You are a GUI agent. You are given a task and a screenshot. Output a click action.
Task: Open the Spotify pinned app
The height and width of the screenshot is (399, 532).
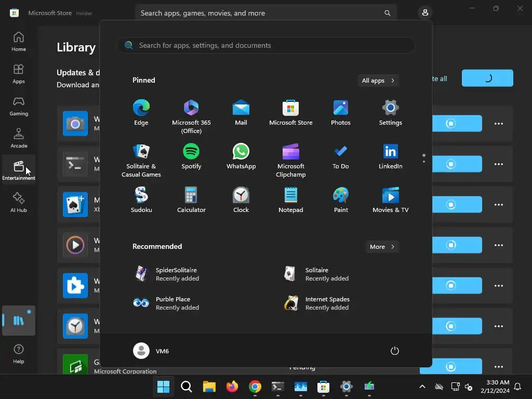[x=191, y=156]
